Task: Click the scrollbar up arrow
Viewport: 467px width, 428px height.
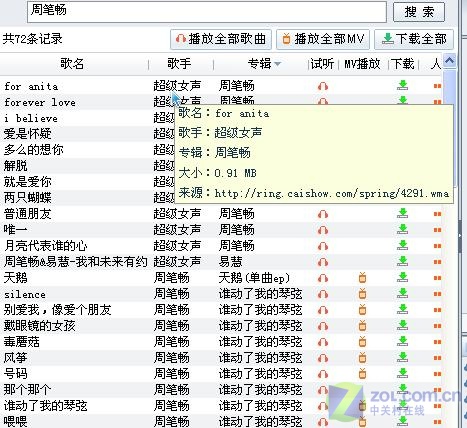Action: (450, 61)
